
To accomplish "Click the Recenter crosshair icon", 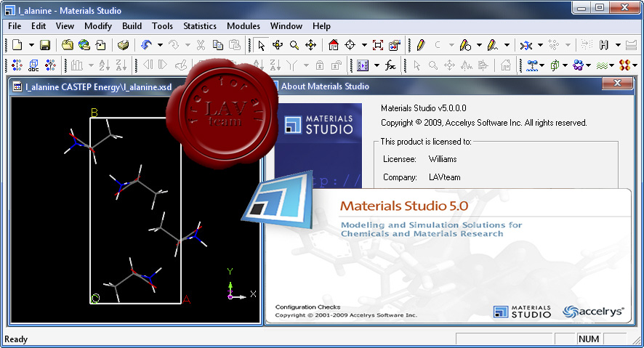I will [x=350, y=45].
